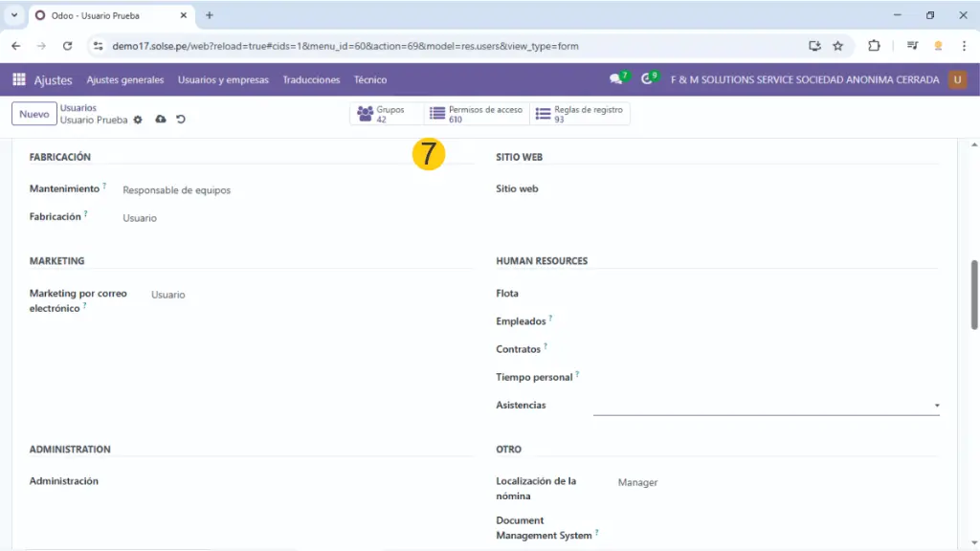Screen dimensions: 980x551
Task: Reload the page in the browser
Action: 67,46
